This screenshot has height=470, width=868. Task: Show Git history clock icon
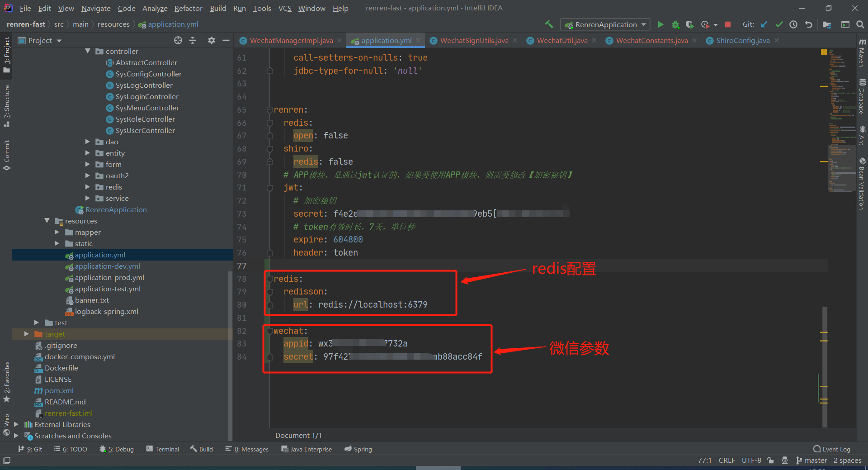793,24
